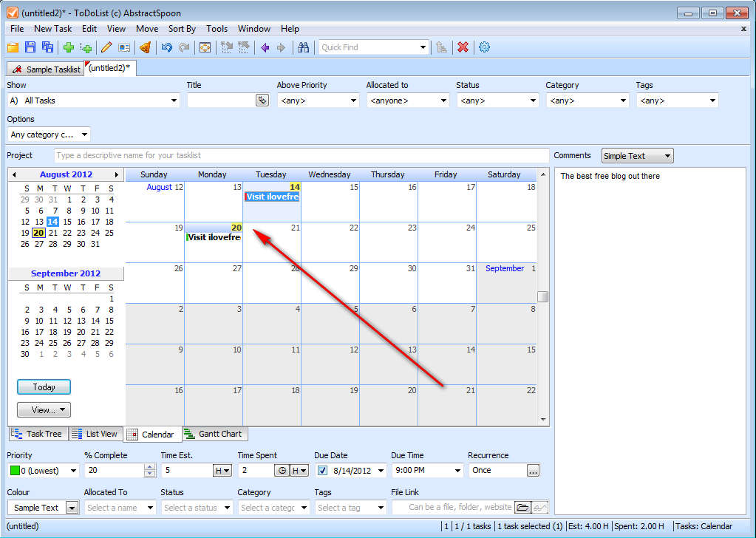Select the task on Tuesday August 14
Viewport: 756px width, 538px height.
[272, 197]
